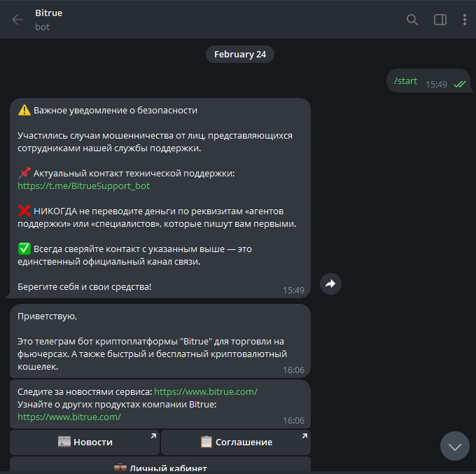Click the red cross emoji before НИКОГДА
Image resolution: width=476 pixels, height=474 pixels.
(x=24, y=211)
